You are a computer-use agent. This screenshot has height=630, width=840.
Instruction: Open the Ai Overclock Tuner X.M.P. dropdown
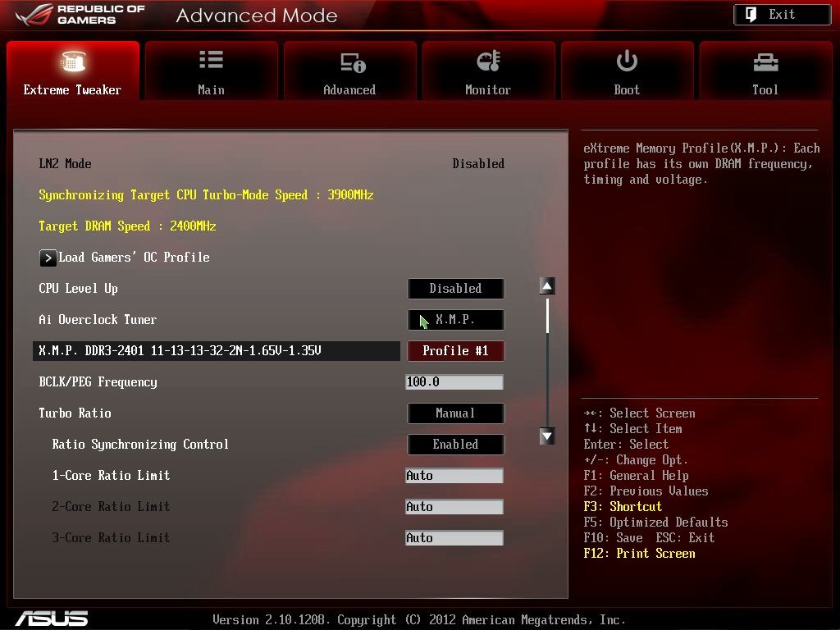coord(455,320)
